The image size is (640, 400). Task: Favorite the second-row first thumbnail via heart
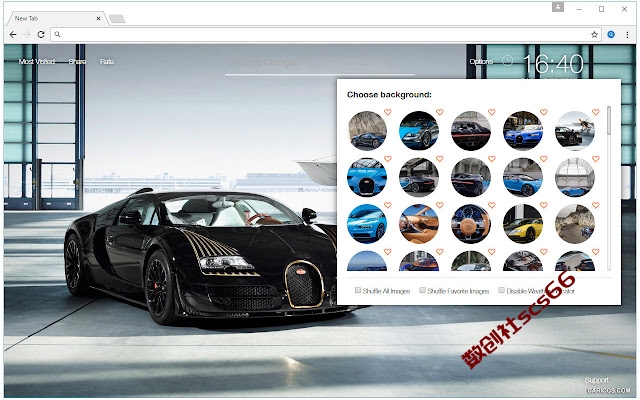387,158
